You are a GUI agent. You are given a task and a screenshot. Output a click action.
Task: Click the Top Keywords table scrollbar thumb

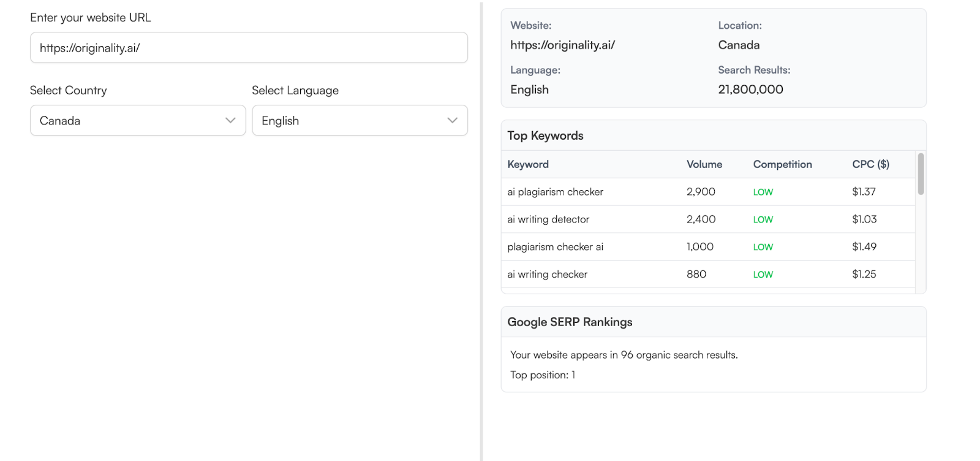(921, 174)
